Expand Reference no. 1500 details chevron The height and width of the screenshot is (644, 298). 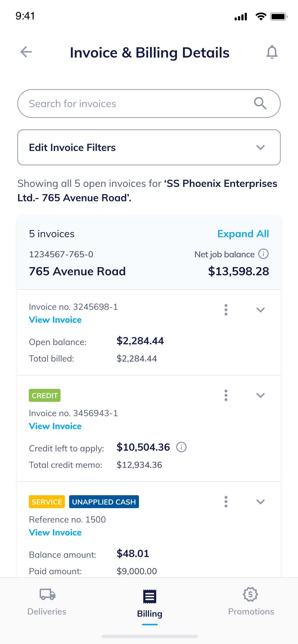click(260, 502)
